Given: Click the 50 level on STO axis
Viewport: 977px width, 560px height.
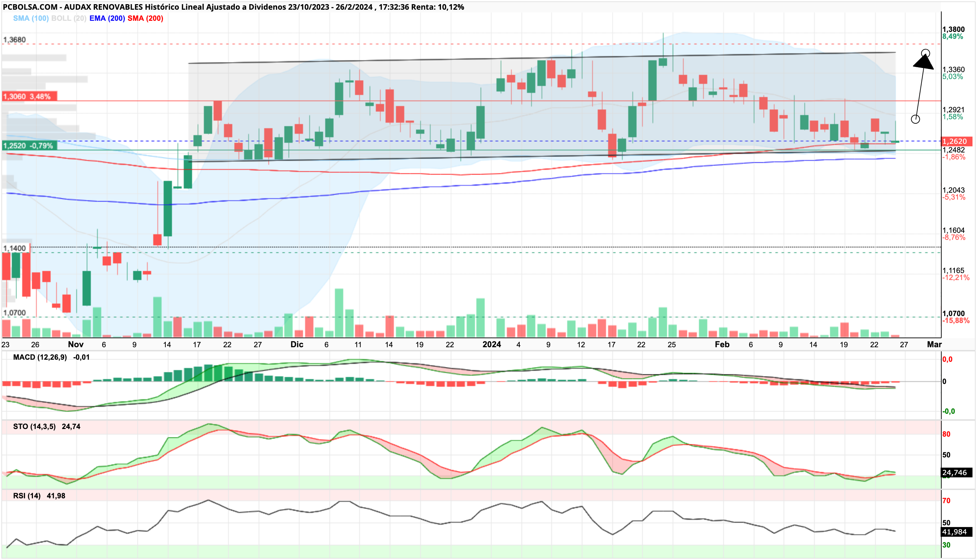Looking at the screenshot, I should point(946,455).
